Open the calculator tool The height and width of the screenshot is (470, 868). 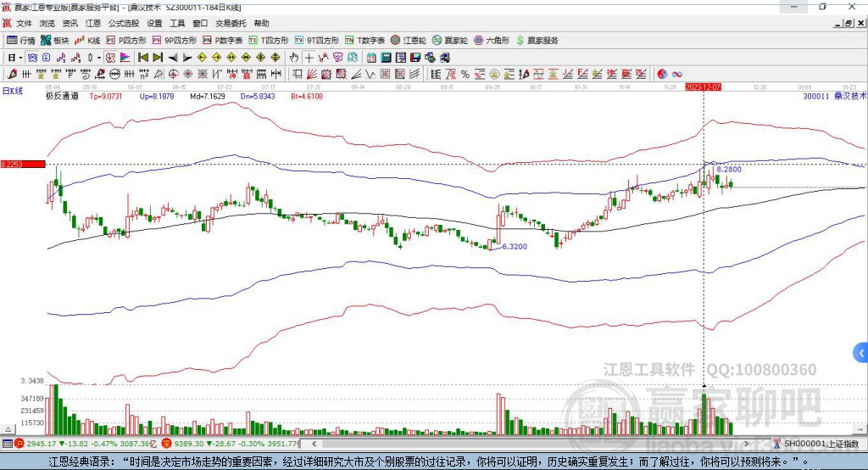coord(386,58)
